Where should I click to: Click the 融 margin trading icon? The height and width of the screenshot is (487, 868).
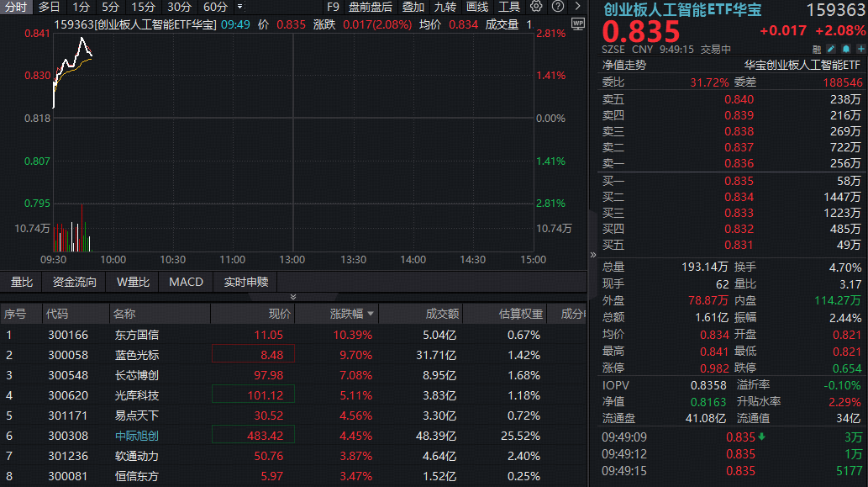816,49
